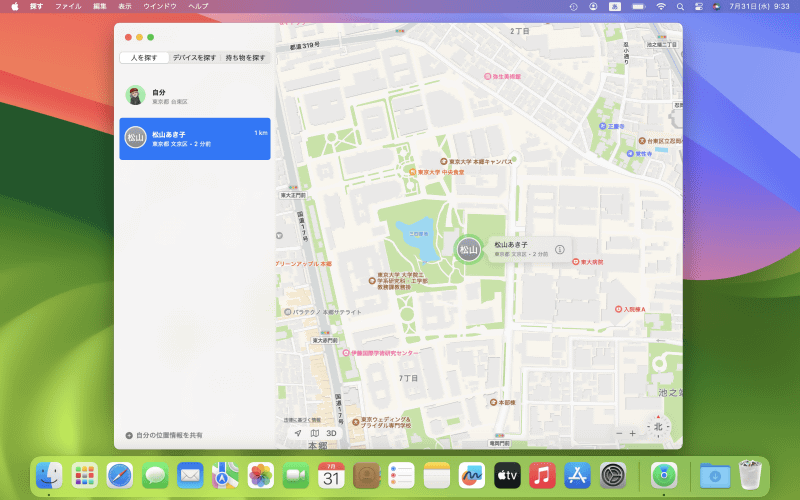800x500 pixels.
Task: Open the ファイル menu
Action: coord(68,6)
